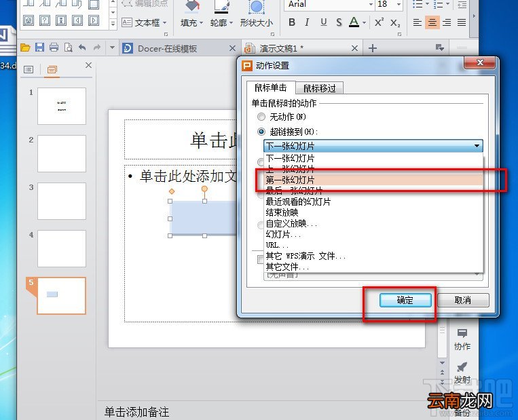Insert the Forward action button shape
Image resolution: width=518 pixels, height=420 pixels.
point(94,21)
